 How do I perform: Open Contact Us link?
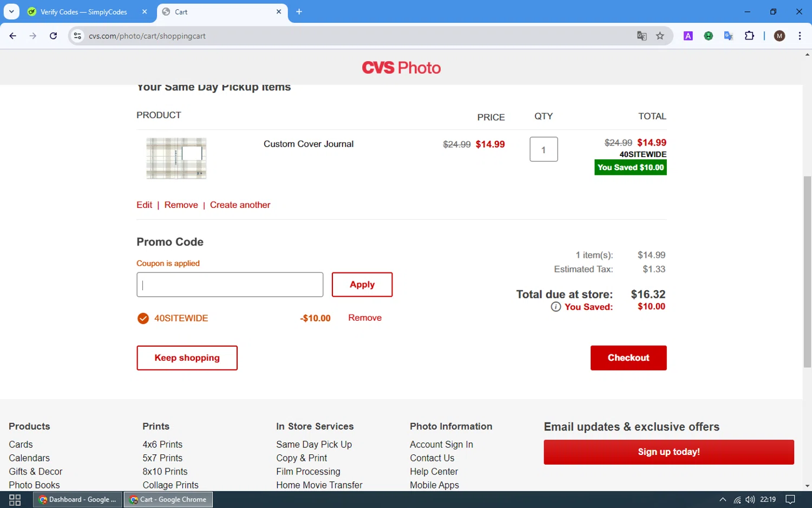click(x=432, y=458)
